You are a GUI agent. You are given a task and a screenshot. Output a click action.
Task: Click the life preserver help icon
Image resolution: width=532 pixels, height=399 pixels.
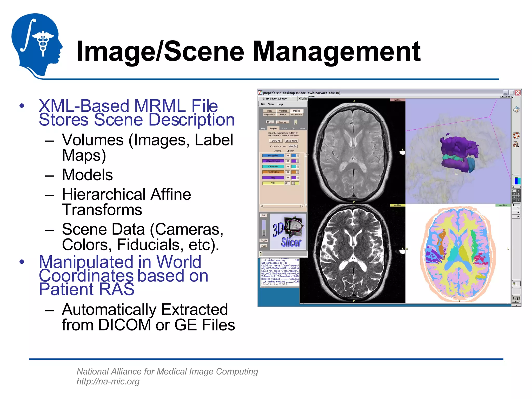click(x=516, y=135)
